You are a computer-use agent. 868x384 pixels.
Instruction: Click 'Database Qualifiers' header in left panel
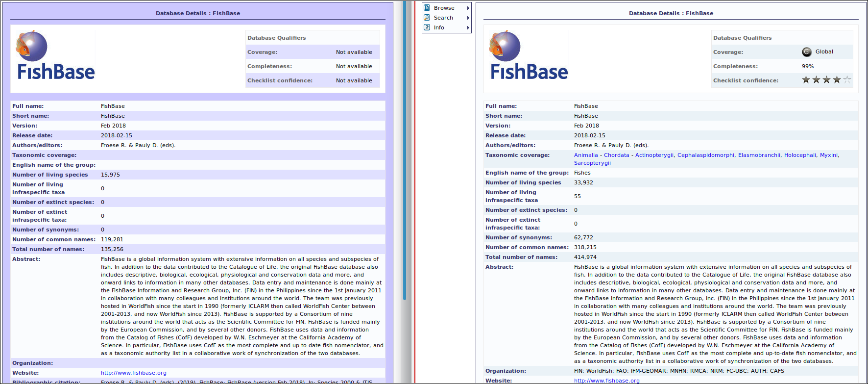[x=276, y=38]
